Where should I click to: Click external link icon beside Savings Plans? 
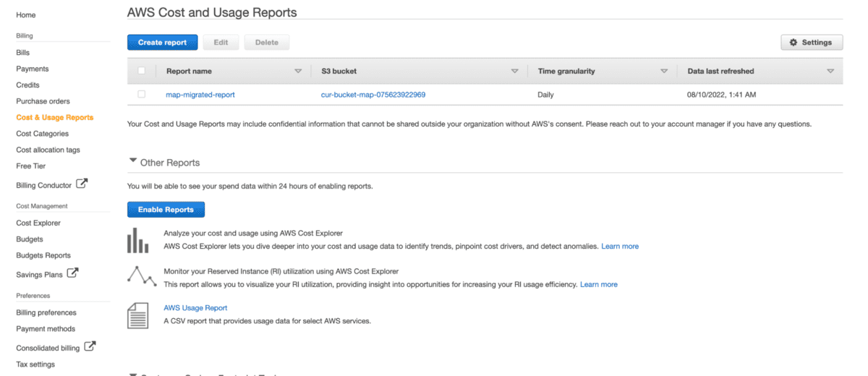(72, 273)
